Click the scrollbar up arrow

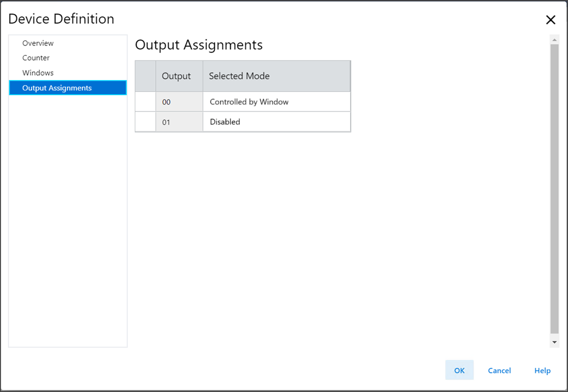(554, 40)
